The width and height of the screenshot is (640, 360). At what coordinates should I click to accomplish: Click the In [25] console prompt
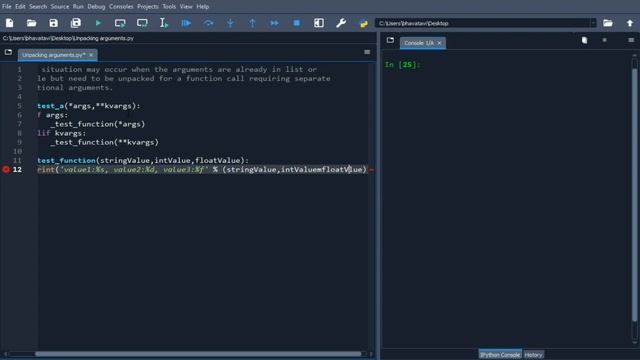tap(402, 64)
